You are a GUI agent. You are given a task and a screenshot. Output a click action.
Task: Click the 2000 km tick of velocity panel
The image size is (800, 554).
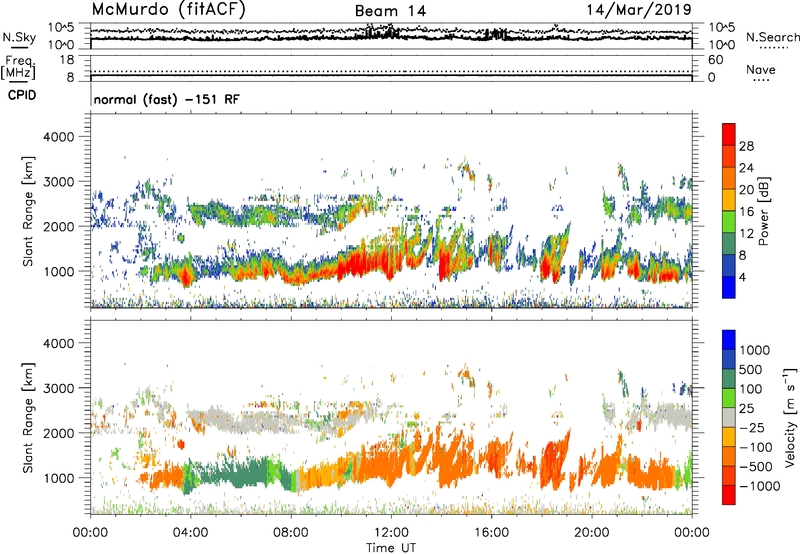point(59,433)
